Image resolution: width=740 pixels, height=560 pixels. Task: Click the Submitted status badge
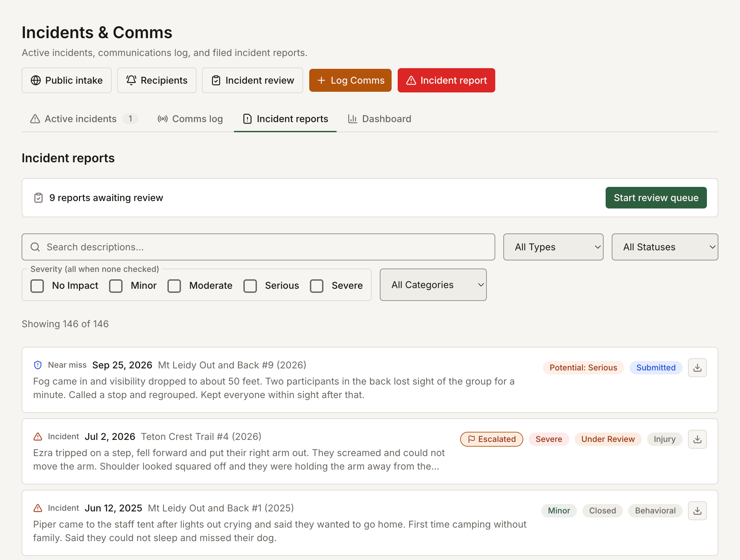pos(656,368)
